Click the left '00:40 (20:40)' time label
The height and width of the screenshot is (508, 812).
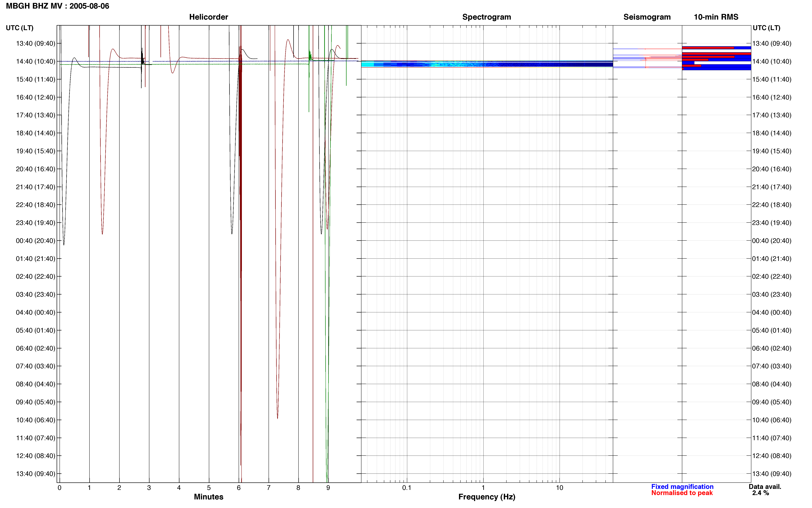click(x=36, y=240)
